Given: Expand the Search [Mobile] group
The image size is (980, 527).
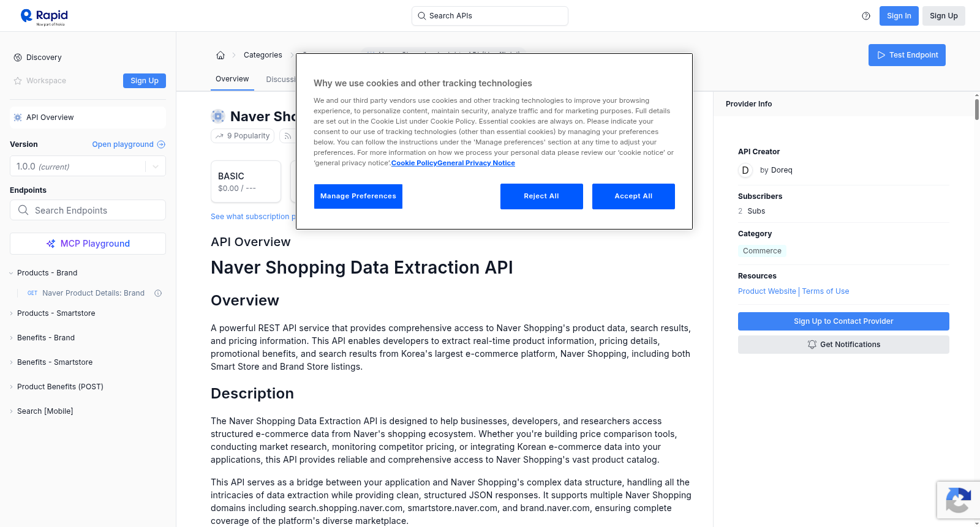Looking at the screenshot, I should coord(11,411).
